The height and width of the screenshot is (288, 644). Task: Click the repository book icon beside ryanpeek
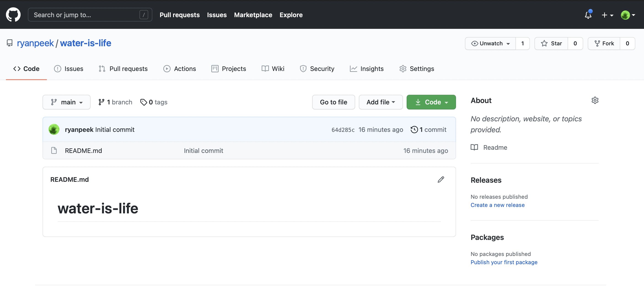[x=10, y=43]
